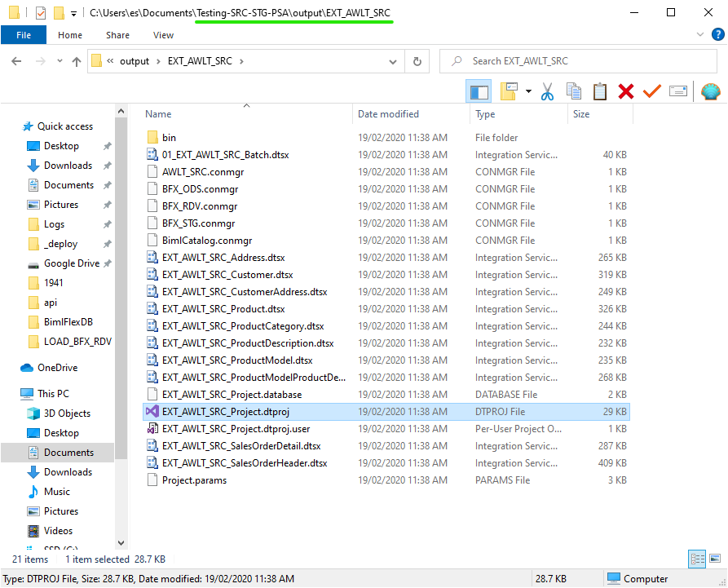Switch to details view in status bar
The width and height of the screenshot is (728, 588).
[x=697, y=559]
